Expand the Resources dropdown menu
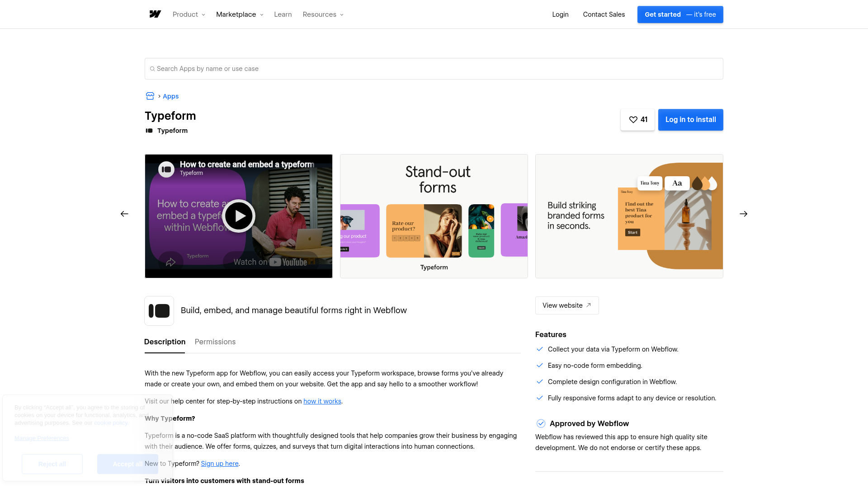Viewport: 868px width, 488px height. pyautogui.click(x=323, y=14)
